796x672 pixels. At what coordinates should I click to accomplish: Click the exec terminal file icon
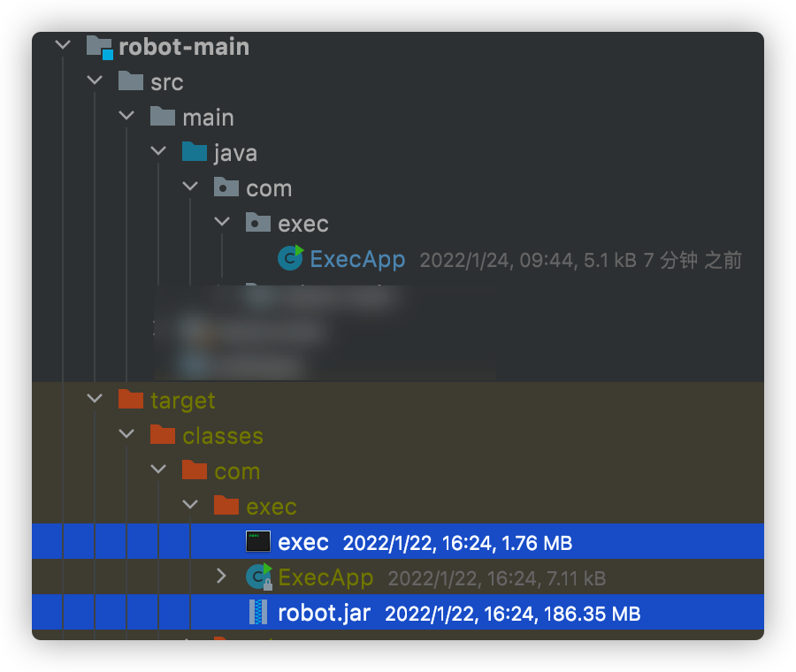pyautogui.click(x=258, y=541)
